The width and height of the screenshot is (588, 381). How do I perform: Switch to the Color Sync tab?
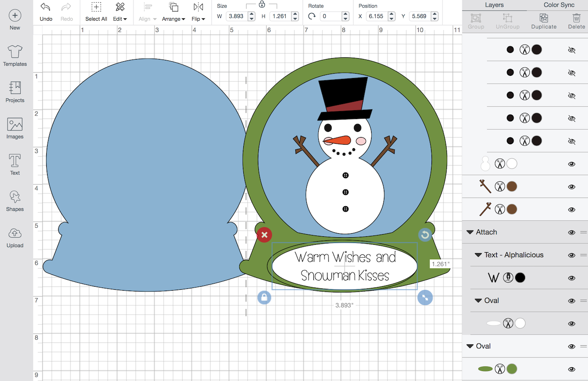point(559,5)
